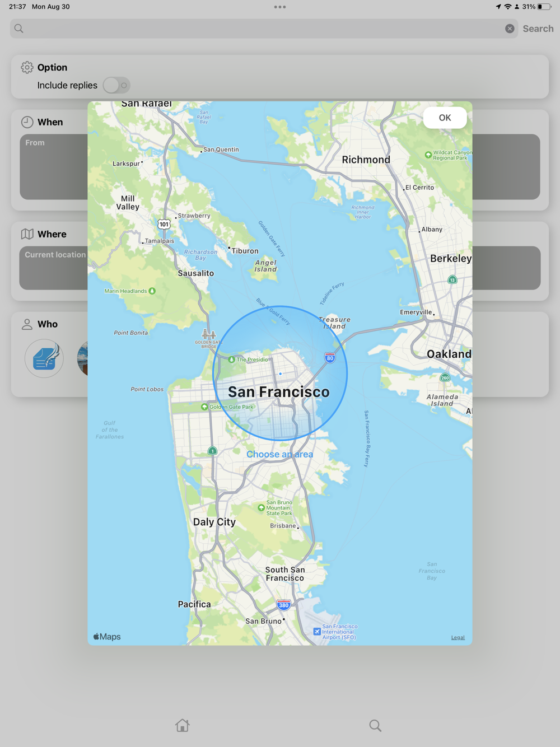Tap the Tiburon label on map
Screen dimensions: 560x747
(x=245, y=251)
